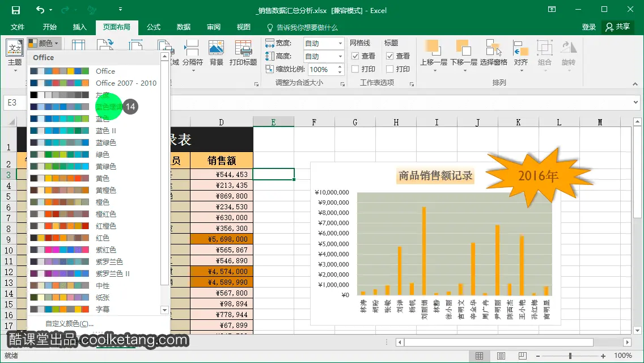Viewport: 644px width, 363px height.
Task: Choose the 黄橙色 color scheme
Action: (x=95, y=191)
